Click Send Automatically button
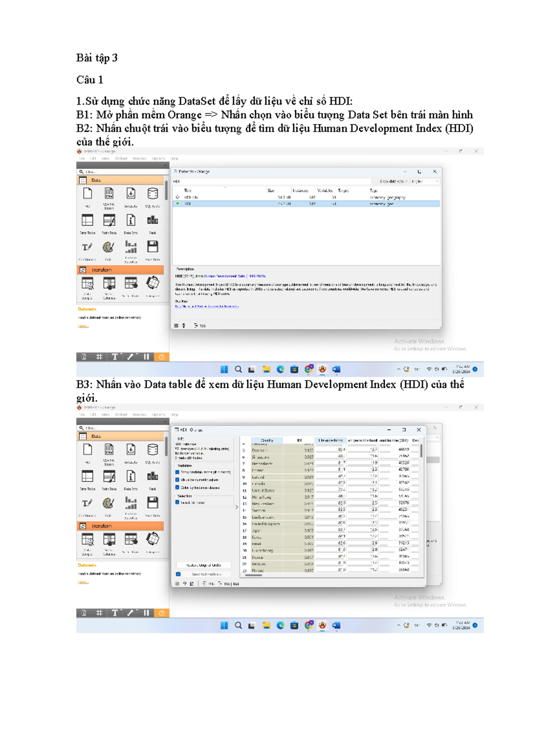This screenshot has width=535, height=756. pyautogui.click(x=207, y=574)
